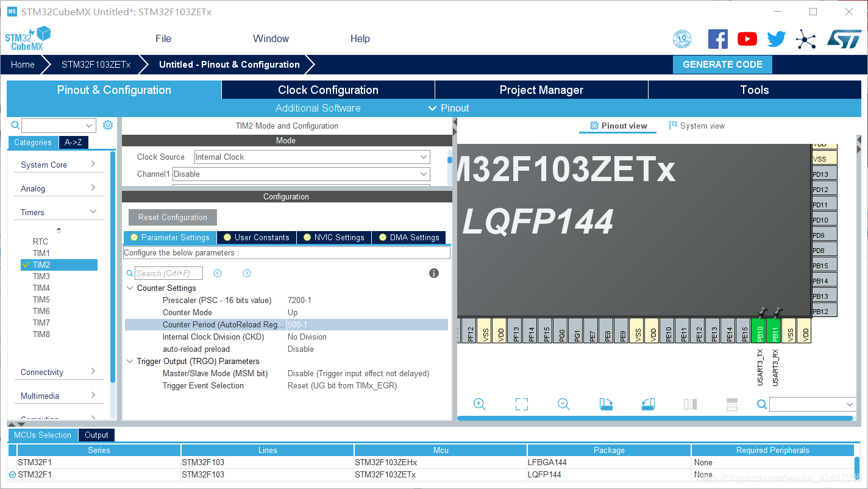Expand the System Core category
The image size is (868, 489).
(x=58, y=165)
